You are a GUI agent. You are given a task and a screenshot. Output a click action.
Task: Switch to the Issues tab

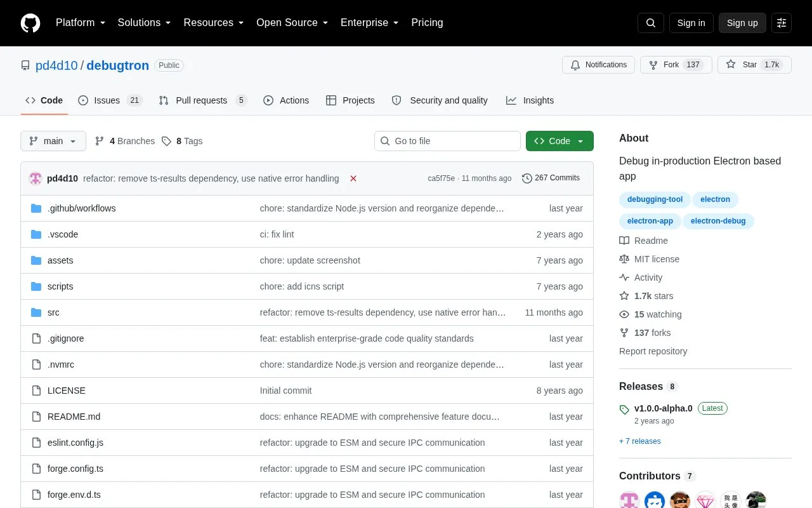[x=110, y=100]
